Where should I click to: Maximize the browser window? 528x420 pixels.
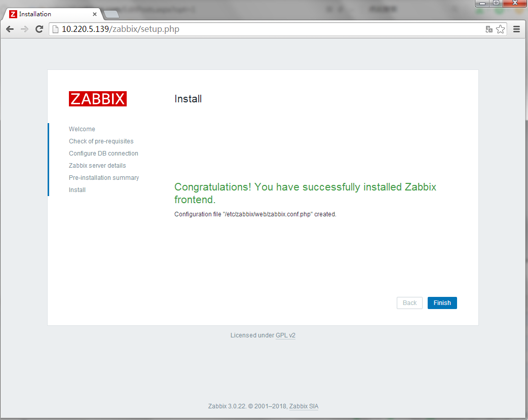click(496, 3)
